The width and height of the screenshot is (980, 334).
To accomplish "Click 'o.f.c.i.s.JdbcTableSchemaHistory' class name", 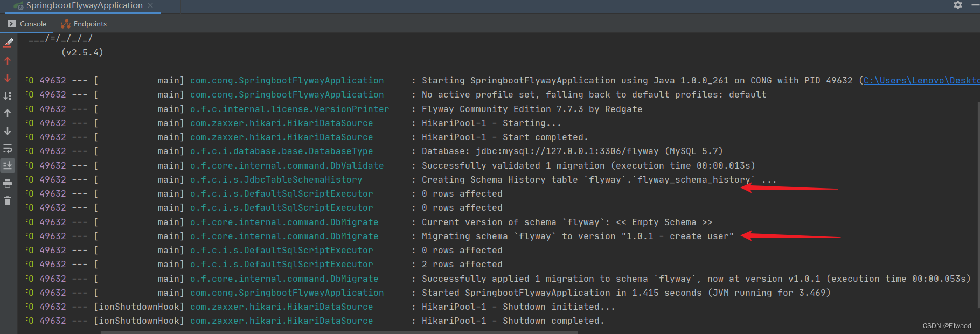I will click(x=276, y=179).
